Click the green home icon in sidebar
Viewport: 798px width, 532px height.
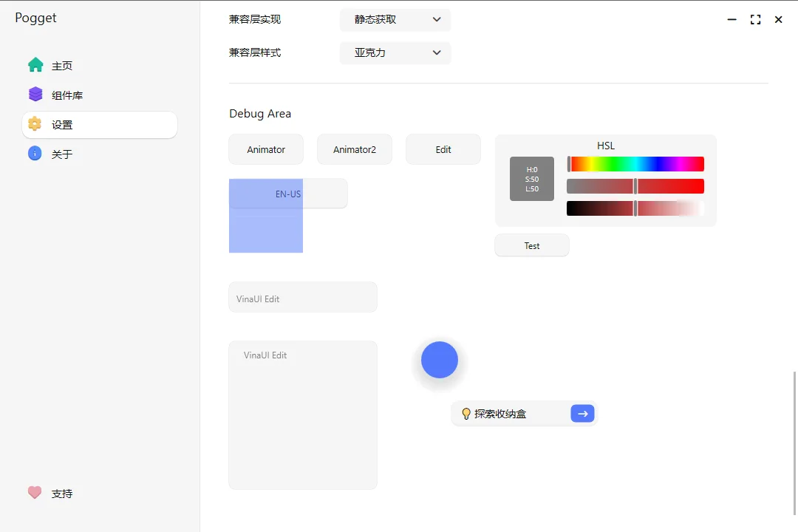[x=35, y=65]
